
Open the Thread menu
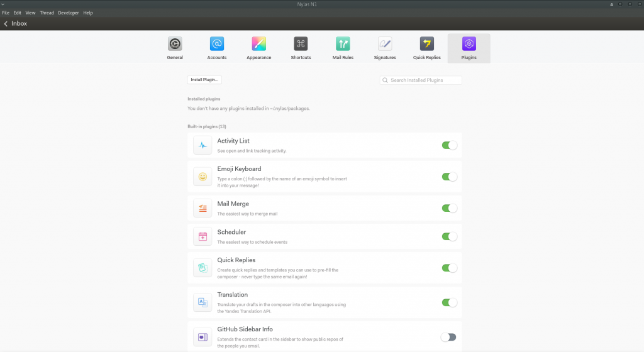[x=47, y=13]
